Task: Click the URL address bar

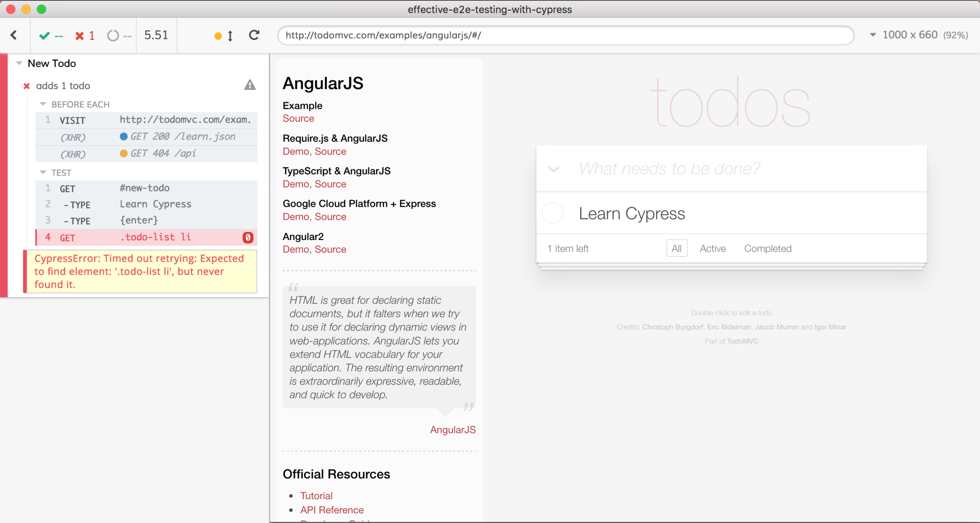Action: [565, 35]
